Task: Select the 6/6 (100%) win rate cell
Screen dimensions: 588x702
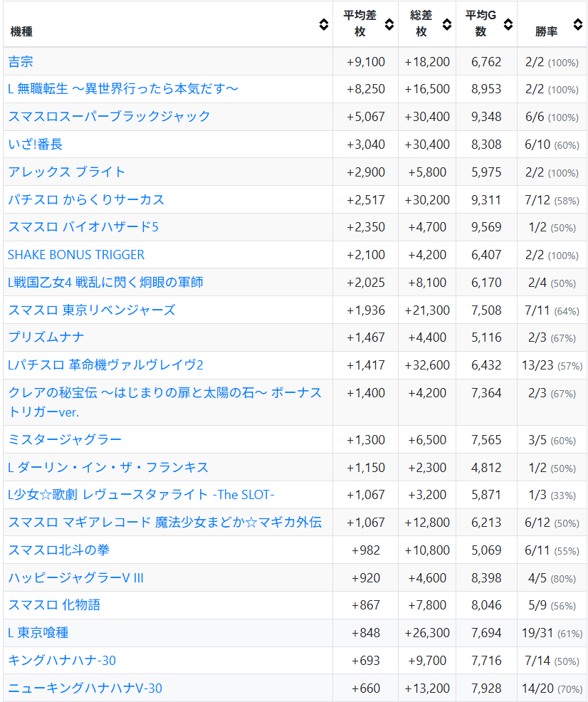Action: 552,117
